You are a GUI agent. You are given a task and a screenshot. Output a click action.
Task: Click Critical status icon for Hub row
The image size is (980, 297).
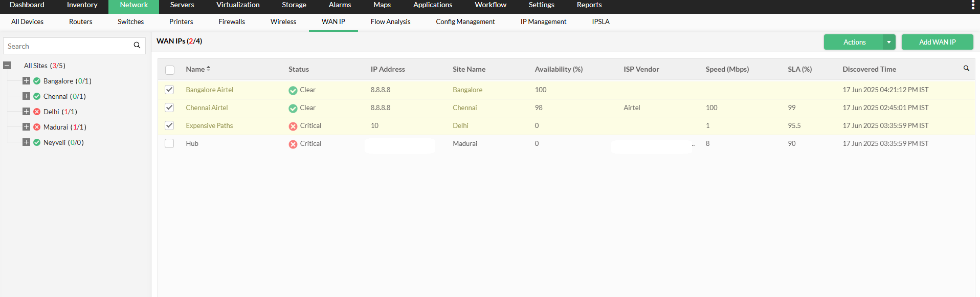coord(293,144)
